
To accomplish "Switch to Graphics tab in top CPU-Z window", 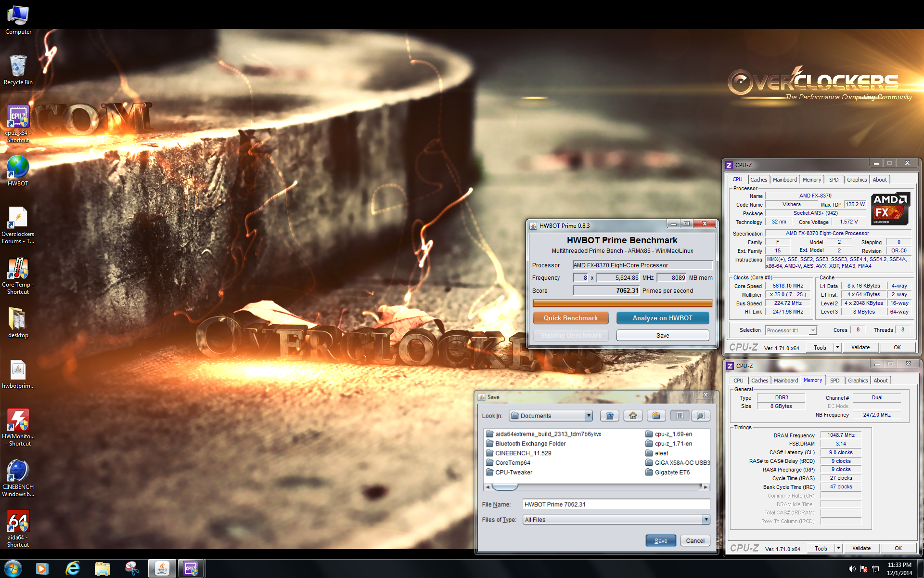I will pos(857,180).
